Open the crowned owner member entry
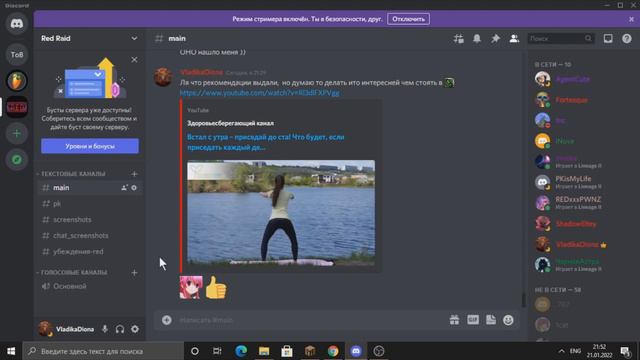This screenshot has width=640, height=360. pos(582,244)
